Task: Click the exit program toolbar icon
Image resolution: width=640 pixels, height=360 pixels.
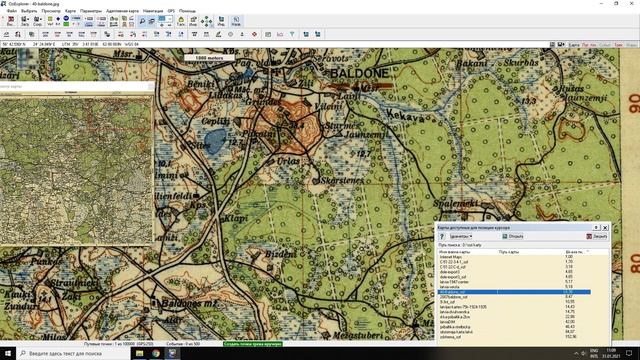Action: click(x=11, y=21)
